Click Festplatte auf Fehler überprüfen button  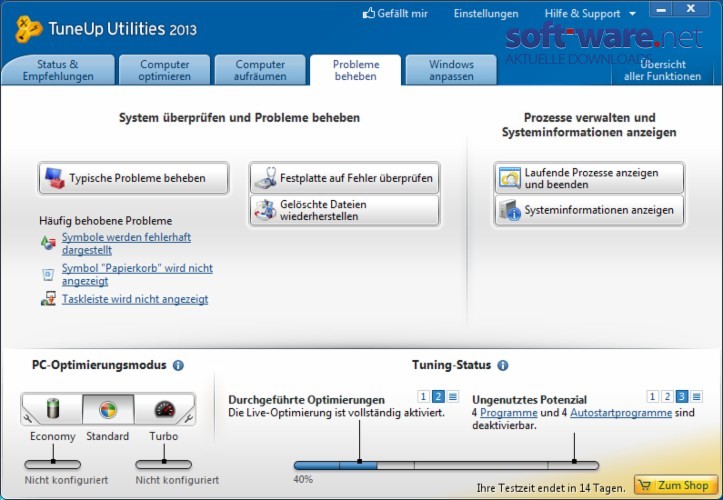[344, 178]
